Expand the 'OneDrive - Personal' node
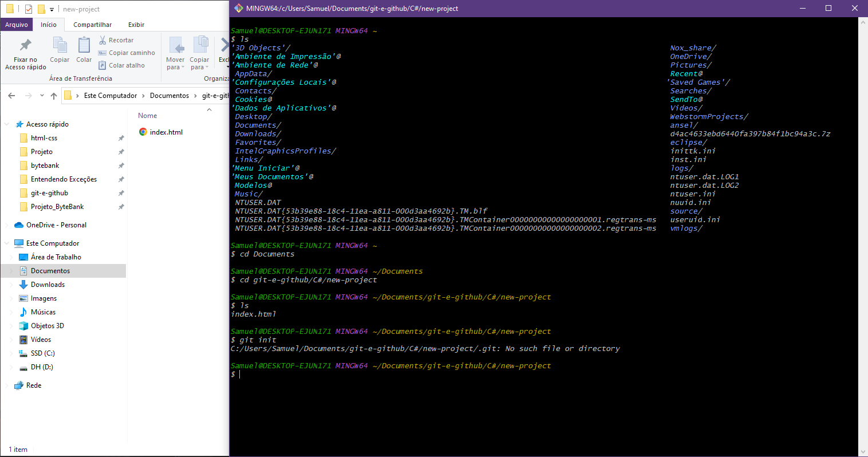 click(7, 225)
